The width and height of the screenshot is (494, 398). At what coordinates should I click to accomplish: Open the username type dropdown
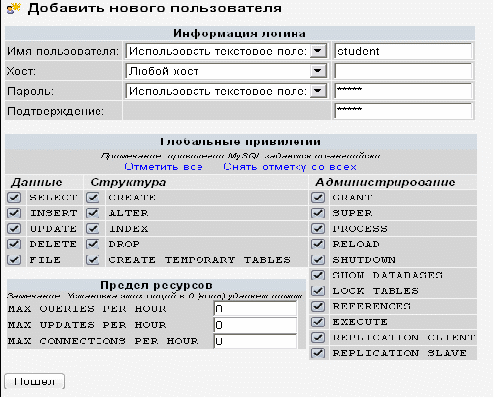226,51
